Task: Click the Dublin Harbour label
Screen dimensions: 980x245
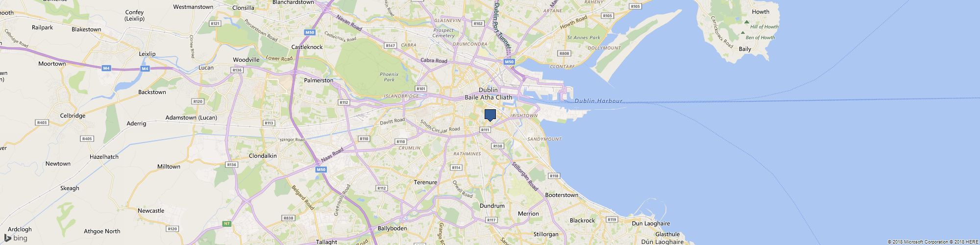Action: coord(598,101)
